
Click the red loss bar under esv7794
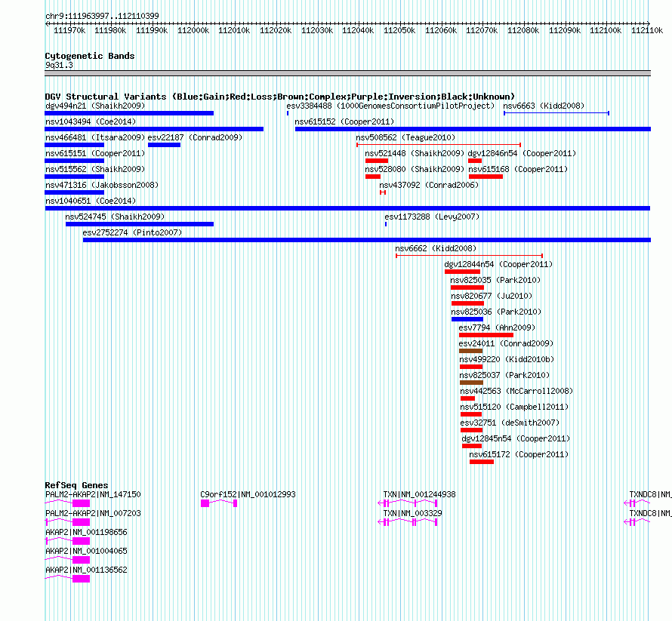(486, 335)
